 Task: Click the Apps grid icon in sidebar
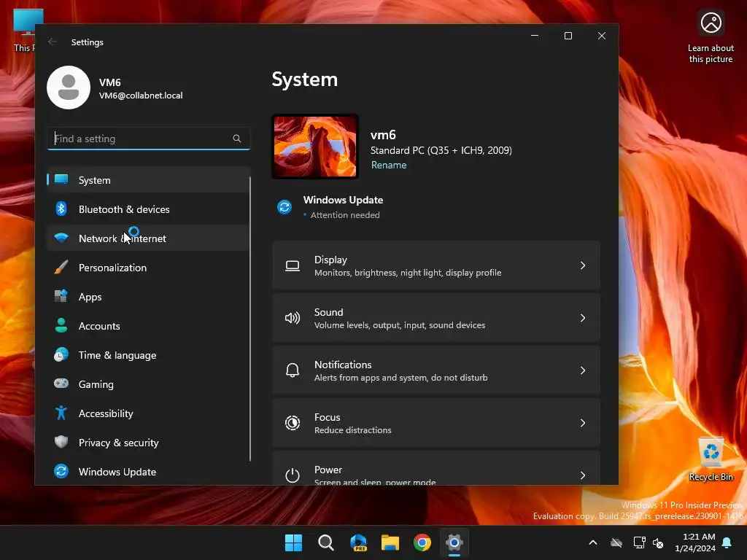[x=61, y=296]
